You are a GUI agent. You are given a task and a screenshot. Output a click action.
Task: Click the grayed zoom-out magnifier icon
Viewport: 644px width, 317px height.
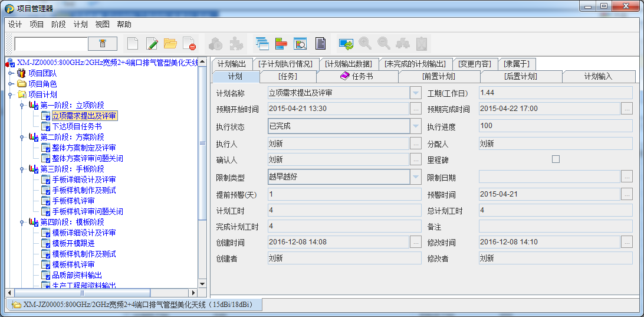pyautogui.click(x=384, y=43)
